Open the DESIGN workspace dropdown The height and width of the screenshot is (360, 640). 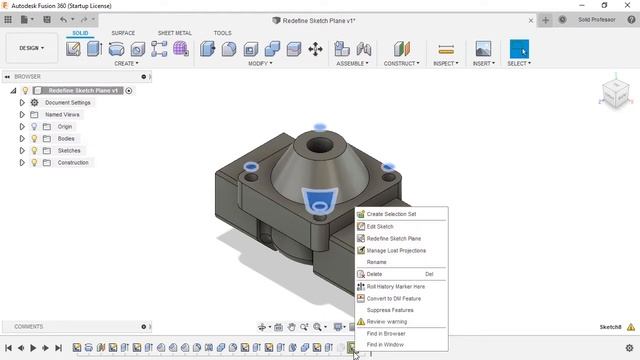[x=31, y=48]
